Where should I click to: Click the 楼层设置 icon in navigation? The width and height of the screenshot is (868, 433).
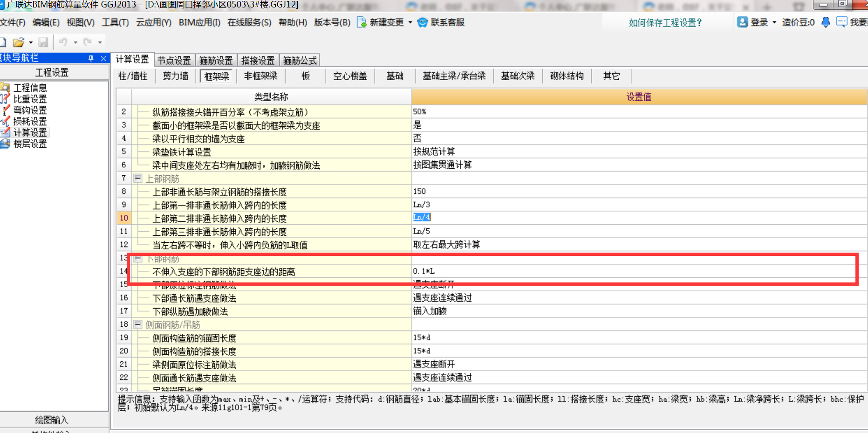pyautogui.click(x=5, y=143)
